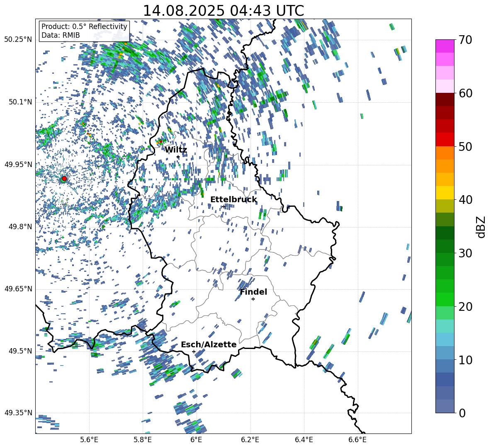
Task: Click the 60 dBZ colorbar tick label
Action: (465, 93)
